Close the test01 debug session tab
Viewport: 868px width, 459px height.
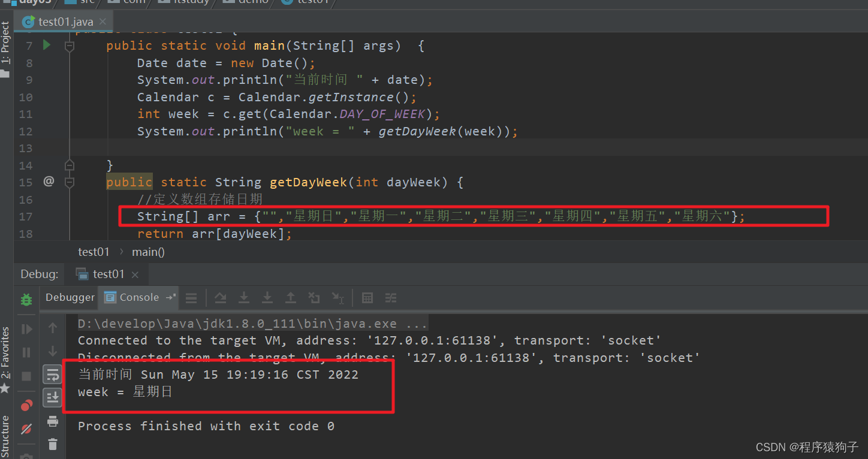pyautogui.click(x=135, y=275)
